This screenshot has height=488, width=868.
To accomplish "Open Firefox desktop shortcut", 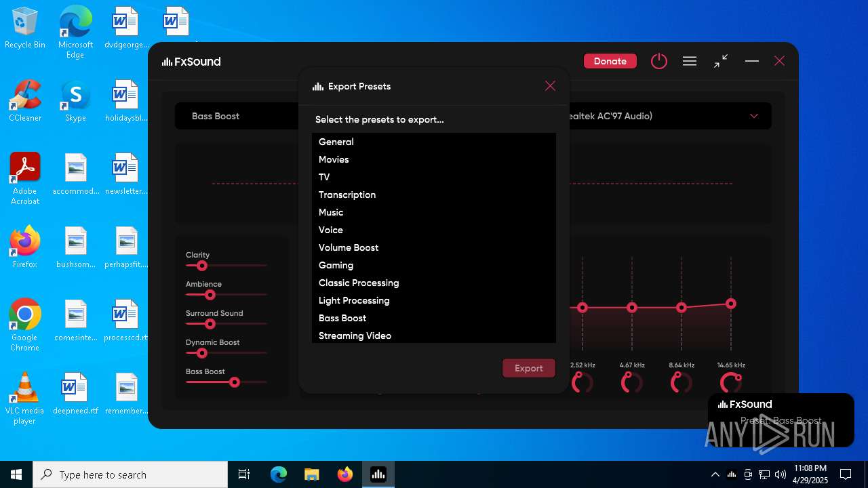I will point(25,247).
